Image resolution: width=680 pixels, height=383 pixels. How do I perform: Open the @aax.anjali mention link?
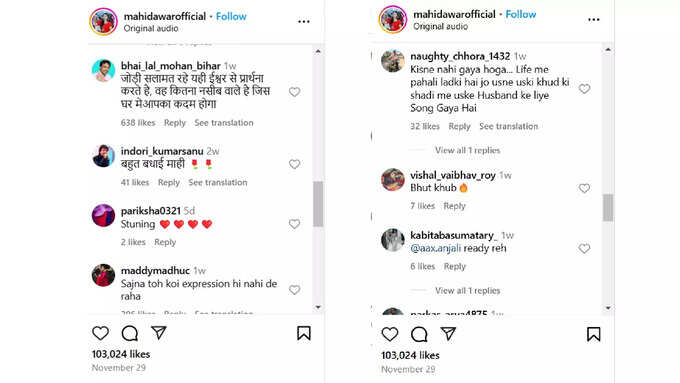[x=435, y=248]
